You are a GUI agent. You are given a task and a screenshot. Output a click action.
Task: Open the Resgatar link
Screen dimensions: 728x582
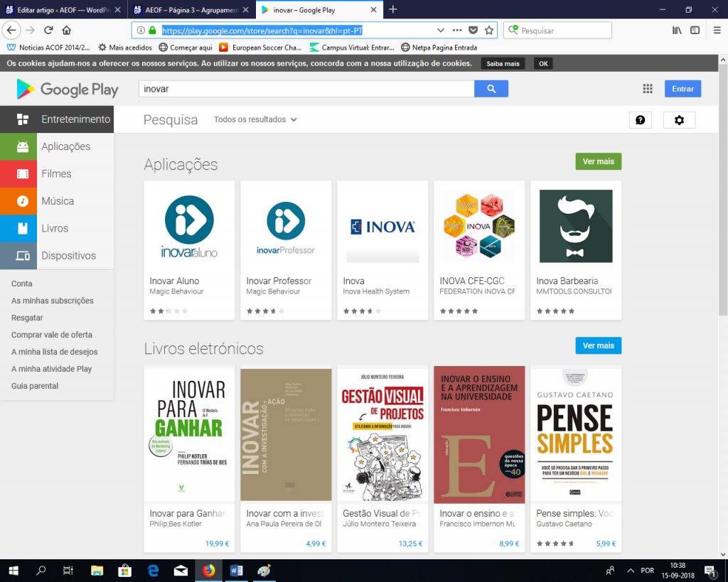pos(27,318)
